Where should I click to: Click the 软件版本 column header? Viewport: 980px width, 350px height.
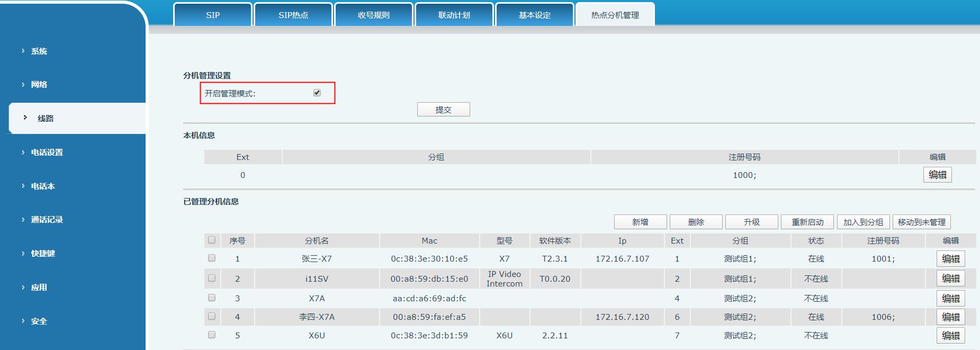[555, 241]
